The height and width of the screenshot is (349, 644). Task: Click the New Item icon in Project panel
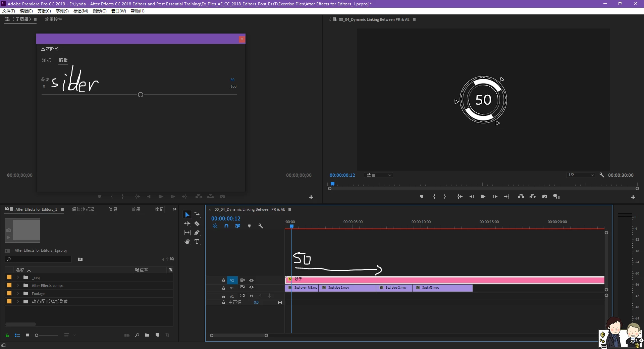157,335
